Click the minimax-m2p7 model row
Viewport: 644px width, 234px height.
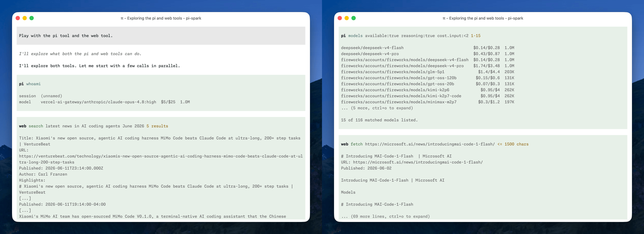428,102
